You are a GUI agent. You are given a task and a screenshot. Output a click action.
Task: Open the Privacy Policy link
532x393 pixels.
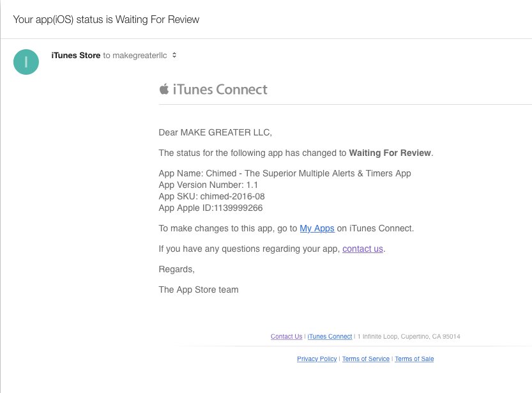click(x=317, y=358)
